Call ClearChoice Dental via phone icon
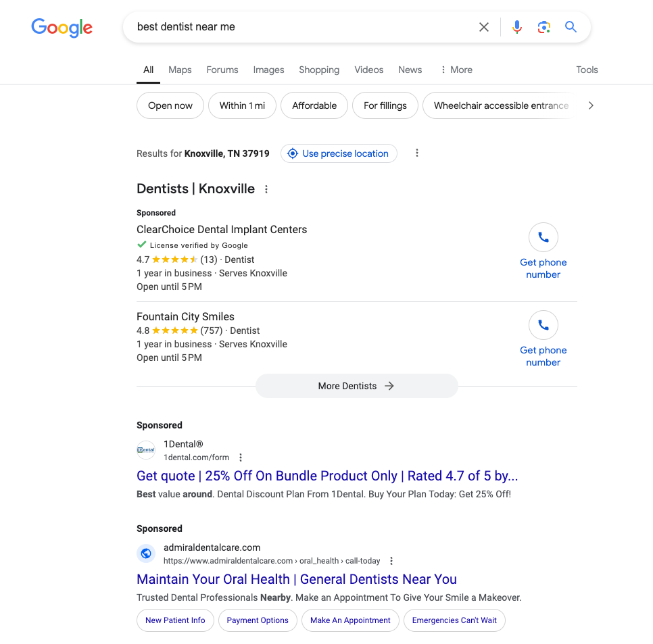The height and width of the screenshot is (644, 653). [x=543, y=237]
